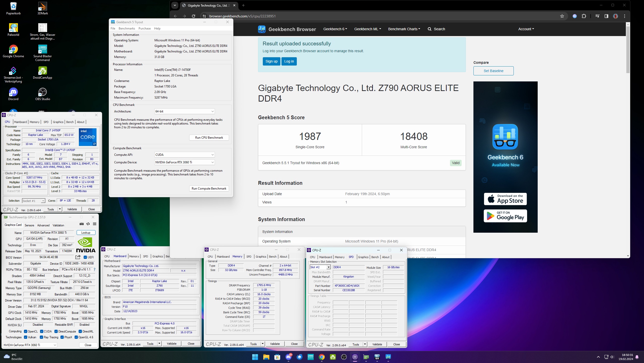The width and height of the screenshot is (644, 363).
Task: Expand Geekbench ML nav dropdown
Action: tap(367, 29)
